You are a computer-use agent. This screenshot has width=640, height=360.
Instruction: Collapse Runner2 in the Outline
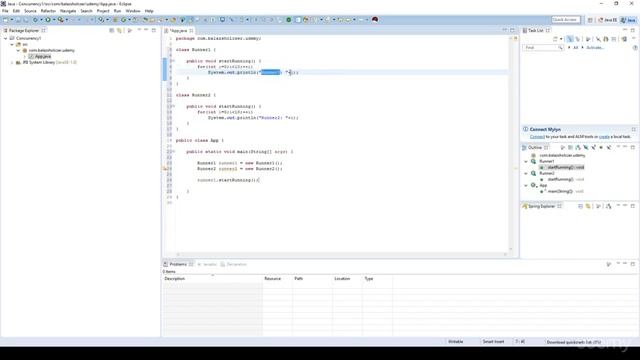click(x=526, y=173)
